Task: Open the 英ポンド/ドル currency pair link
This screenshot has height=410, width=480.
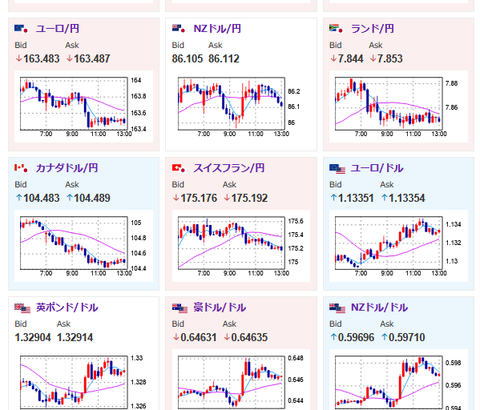Action: point(67,307)
